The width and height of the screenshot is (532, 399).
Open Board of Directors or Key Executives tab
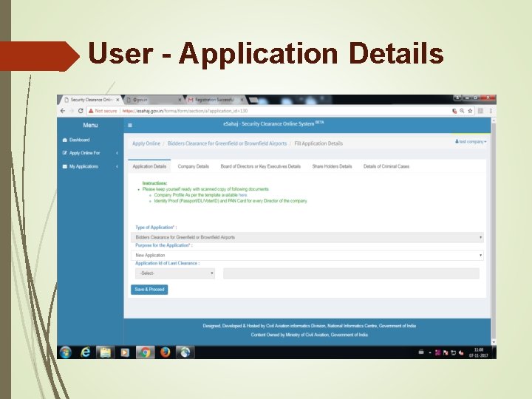[261, 166]
